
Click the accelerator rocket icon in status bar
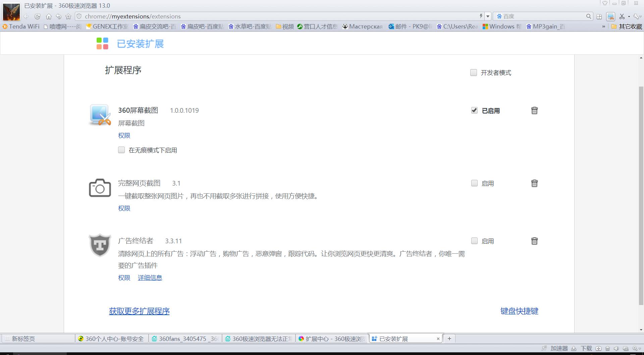(x=544, y=348)
